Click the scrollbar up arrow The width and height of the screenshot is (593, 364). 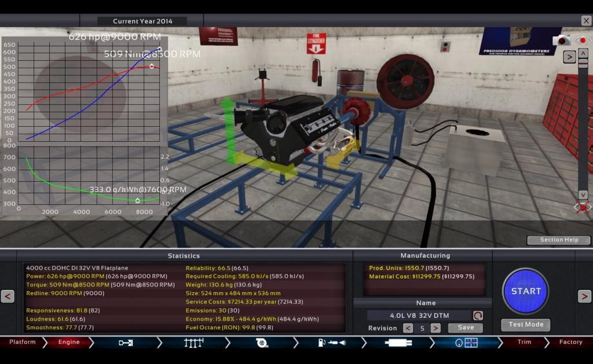click(583, 53)
